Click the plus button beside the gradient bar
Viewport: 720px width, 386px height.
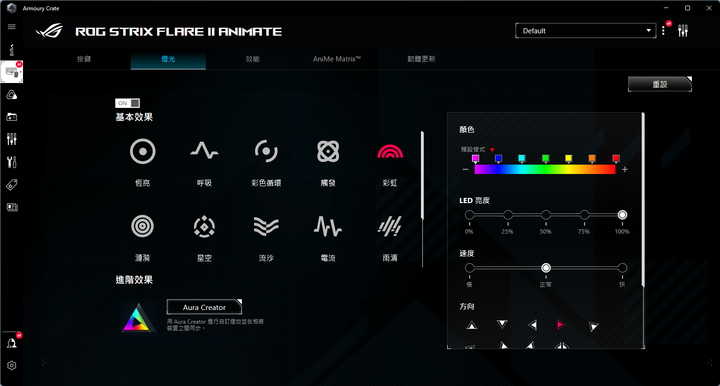tap(624, 169)
